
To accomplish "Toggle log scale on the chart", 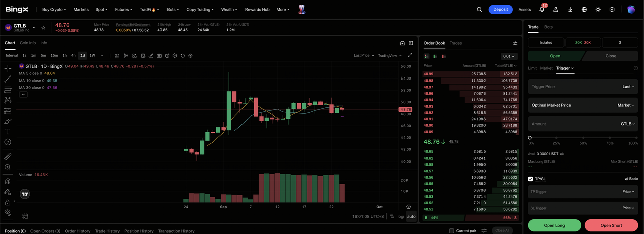I will click(400, 216).
